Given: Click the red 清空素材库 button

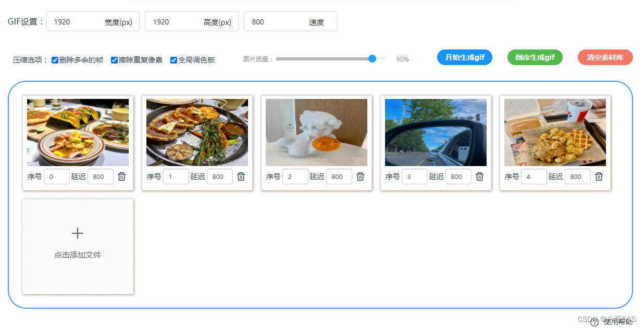Looking at the screenshot, I should coord(605,58).
